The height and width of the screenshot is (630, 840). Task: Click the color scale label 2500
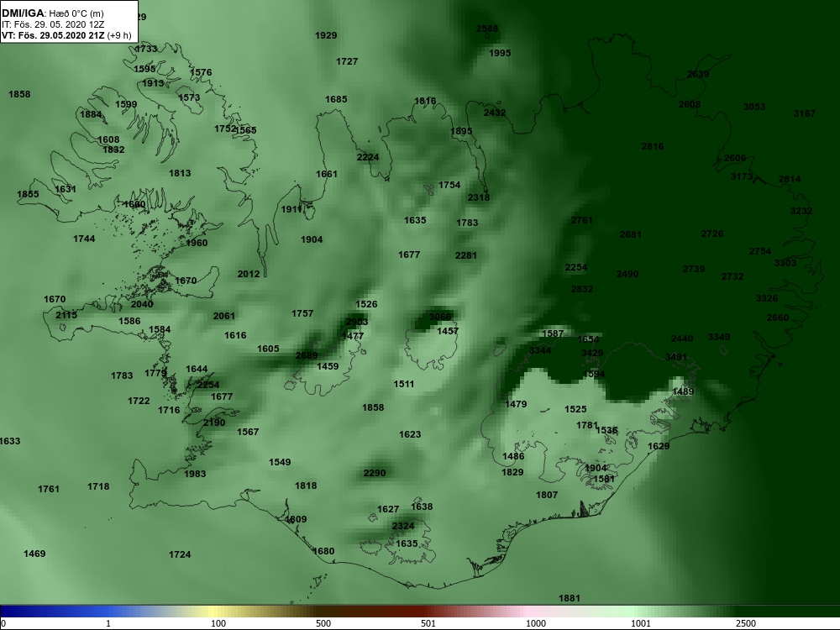point(746,623)
